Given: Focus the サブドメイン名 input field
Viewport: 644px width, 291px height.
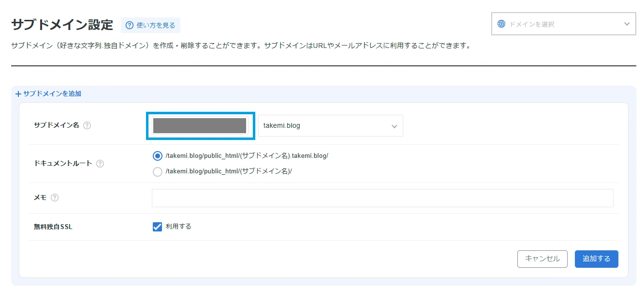Looking at the screenshot, I should pos(200,126).
